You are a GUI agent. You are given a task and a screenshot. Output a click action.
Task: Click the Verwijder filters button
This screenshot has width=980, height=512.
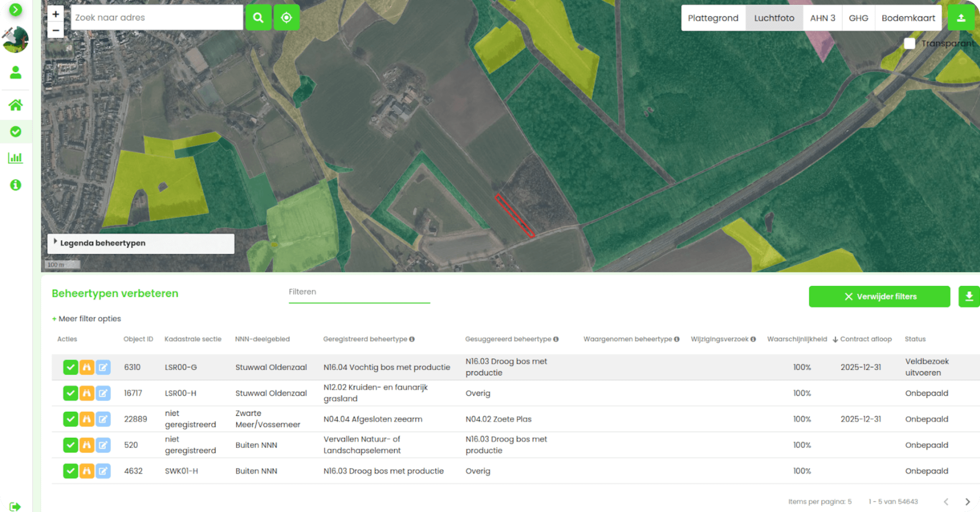point(879,297)
